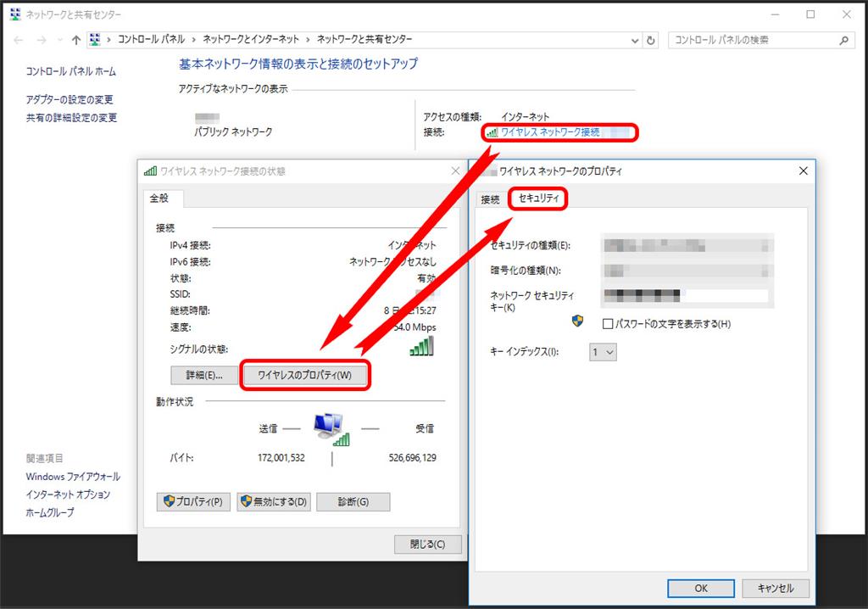Click the Up folder arrow
The image size is (868, 609).
coord(76,40)
